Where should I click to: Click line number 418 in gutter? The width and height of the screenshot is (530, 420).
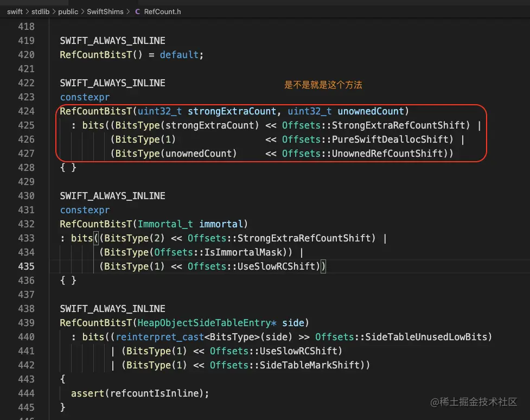pos(26,27)
